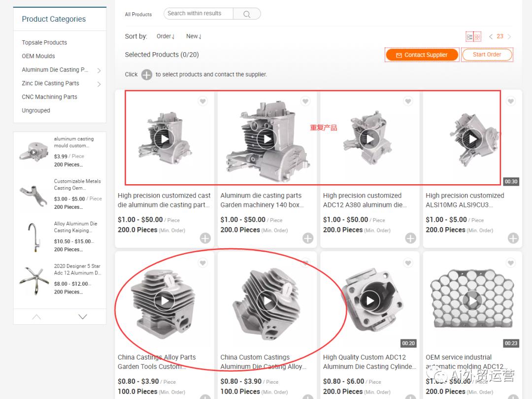Sort results by Order
Screen dimensions: 532x399
tap(165, 36)
